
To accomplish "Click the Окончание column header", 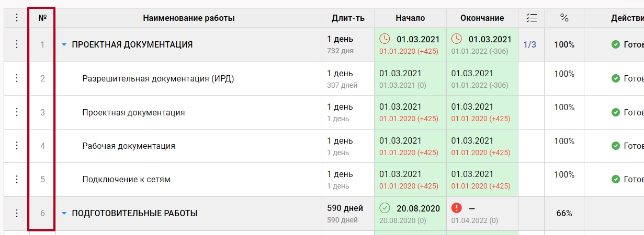I will click(x=482, y=18).
